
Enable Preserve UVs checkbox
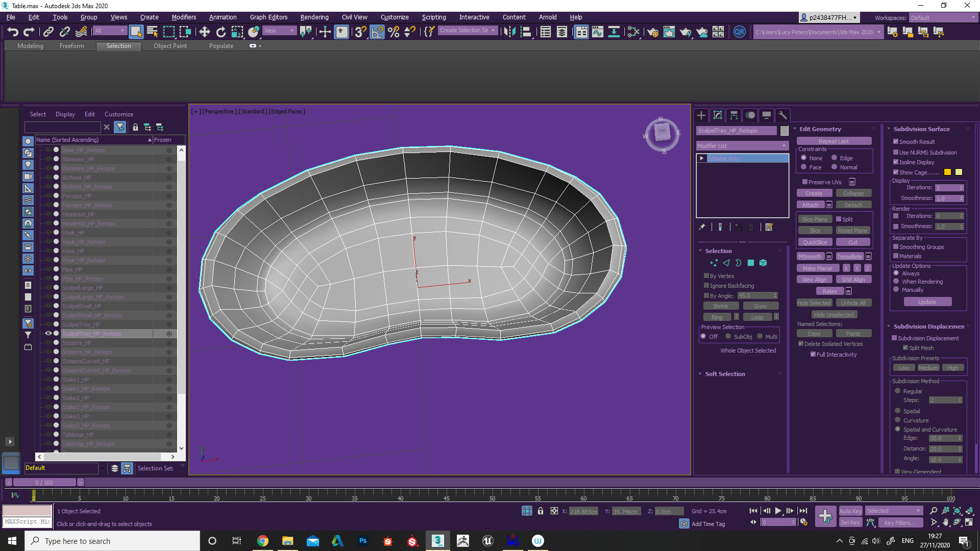(804, 182)
